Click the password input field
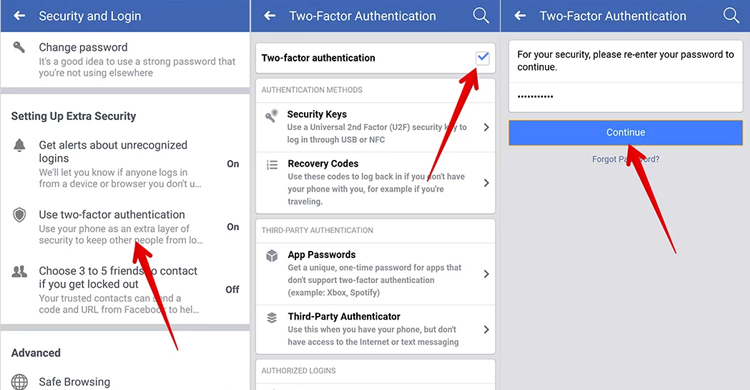Screen dimensions: 750x390 [x=626, y=97]
